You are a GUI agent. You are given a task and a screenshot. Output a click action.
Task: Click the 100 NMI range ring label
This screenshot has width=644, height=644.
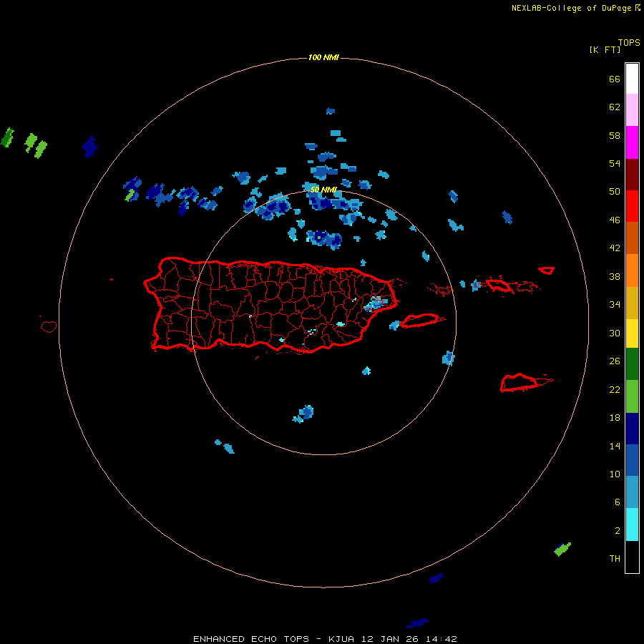pyautogui.click(x=323, y=57)
